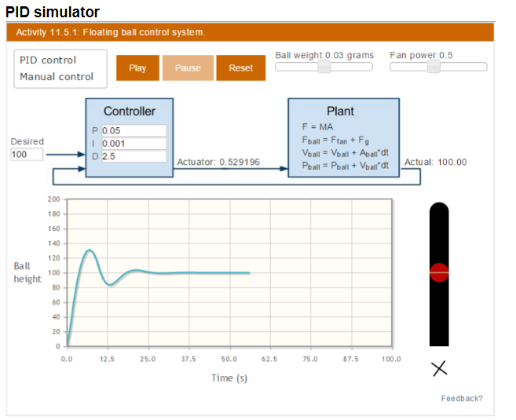The height and width of the screenshot is (420, 516).
Task: Hit the Reset button
Action: pyautogui.click(x=241, y=68)
